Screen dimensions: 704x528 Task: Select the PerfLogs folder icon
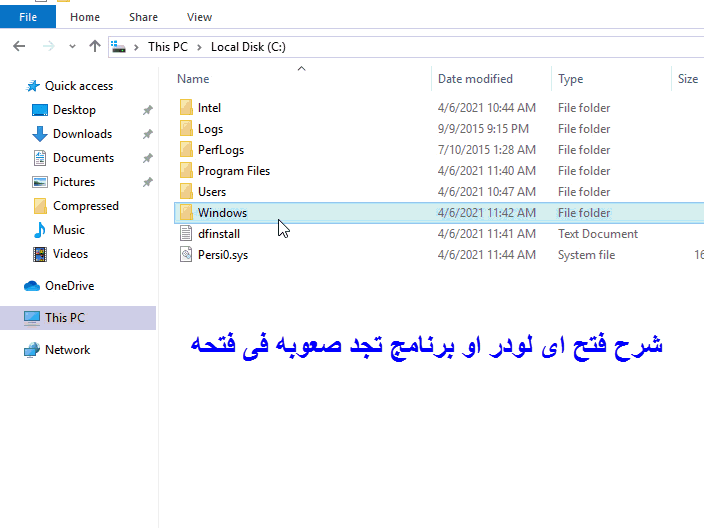click(x=186, y=150)
